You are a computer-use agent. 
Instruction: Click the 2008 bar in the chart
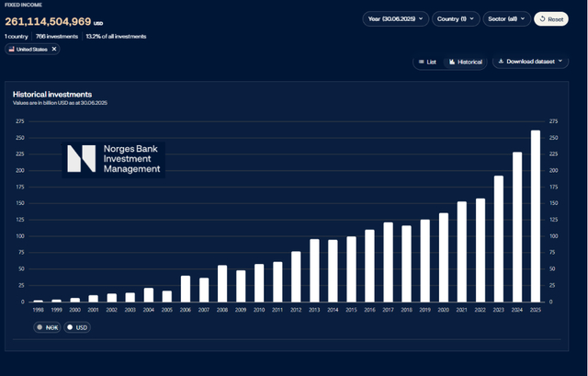point(222,284)
